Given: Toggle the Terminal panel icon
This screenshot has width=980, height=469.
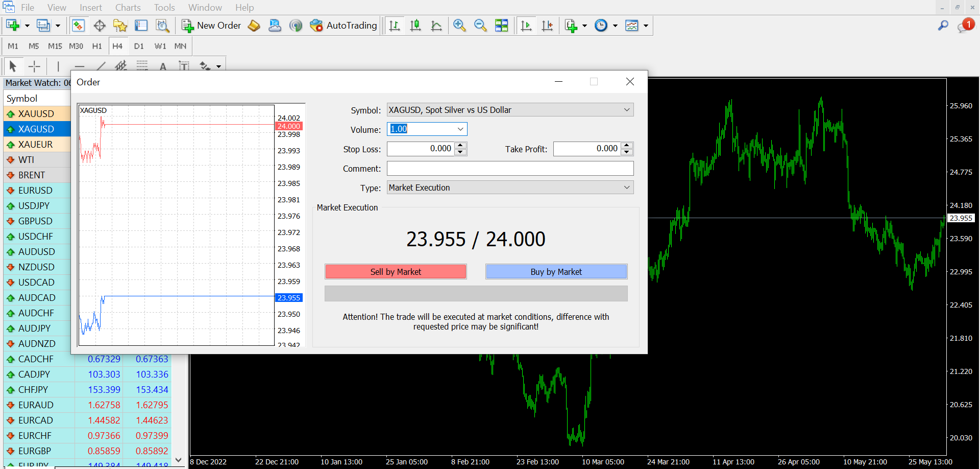Looking at the screenshot, I should [141, 26].
